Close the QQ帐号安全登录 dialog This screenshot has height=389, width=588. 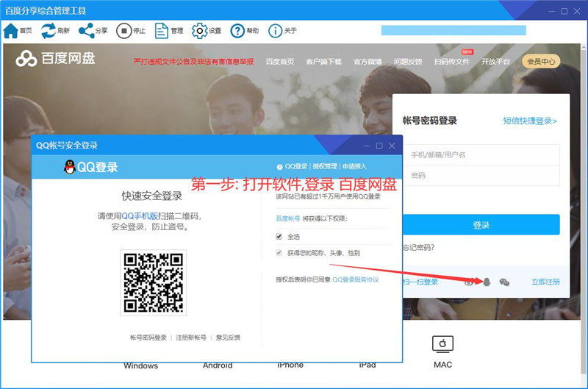click(392, 146)
